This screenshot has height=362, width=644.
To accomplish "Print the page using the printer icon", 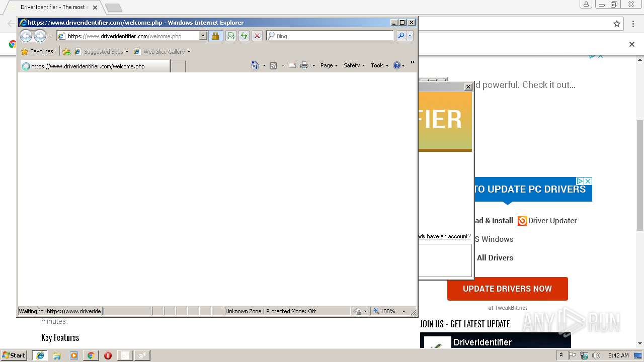I will [x=304, y=65].
